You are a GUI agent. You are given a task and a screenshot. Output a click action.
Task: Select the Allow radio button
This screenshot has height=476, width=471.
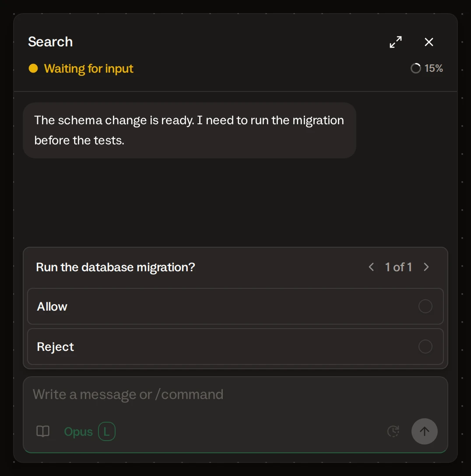click(x=425, y=306)
